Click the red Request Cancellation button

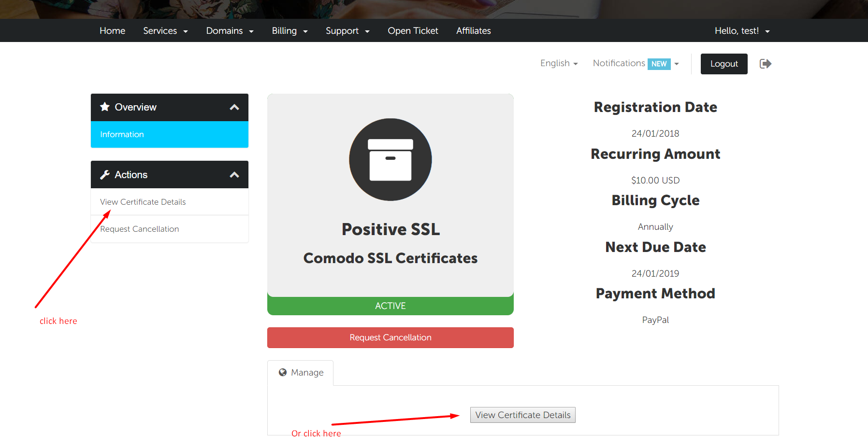pos(391,337)
